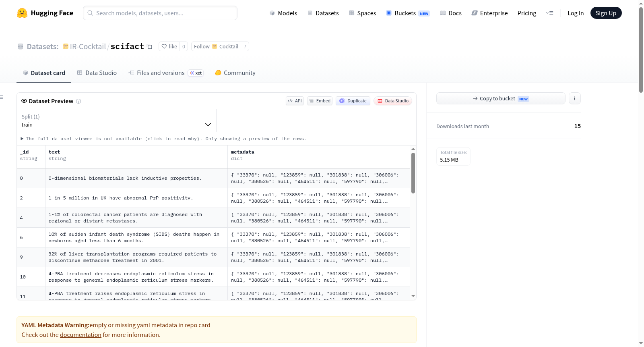The width and height of the screenshot is (644, 347).
Task: Click the info icon beside Dataset Preview
Action: [78, 101]
